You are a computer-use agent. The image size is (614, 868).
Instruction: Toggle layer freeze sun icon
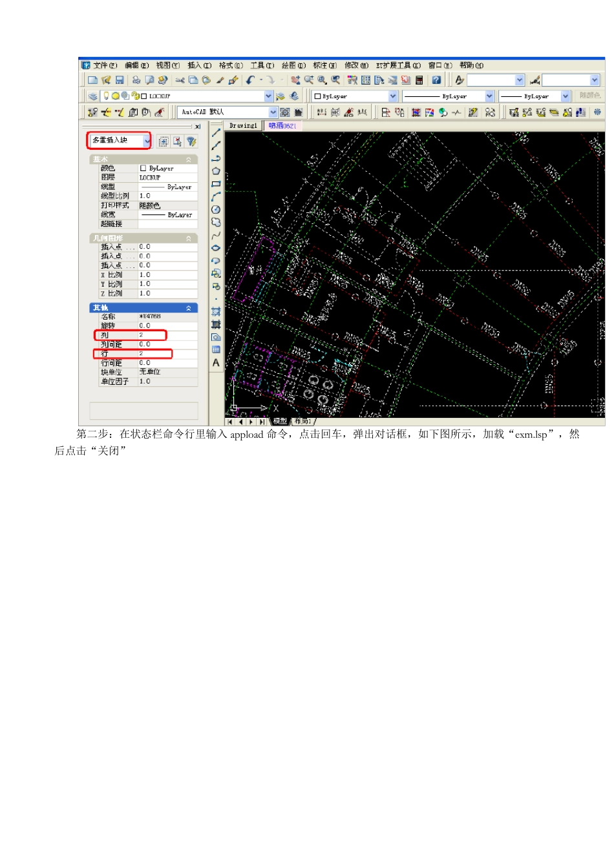pos(116,96)
